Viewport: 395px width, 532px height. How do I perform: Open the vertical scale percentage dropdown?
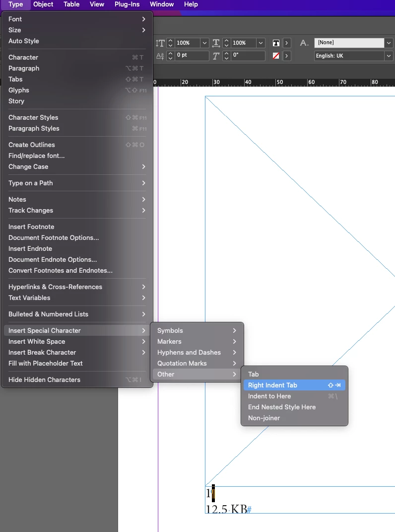click(x=204, y=43)
